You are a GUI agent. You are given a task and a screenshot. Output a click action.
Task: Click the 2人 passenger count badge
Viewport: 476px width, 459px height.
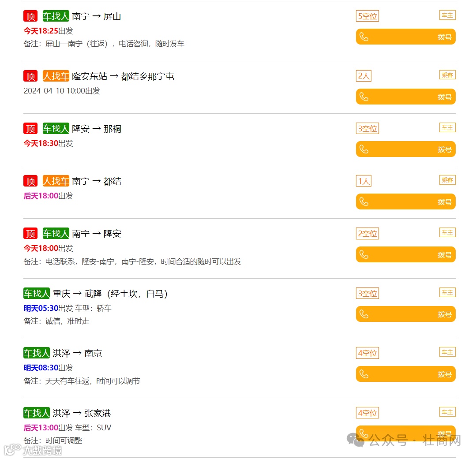pyautogui.click(x=364, y=76)
